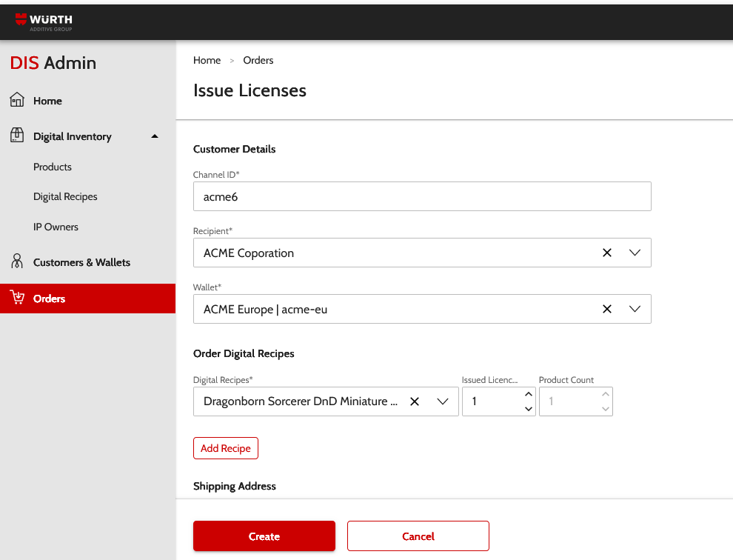The height and width of the screenshot is (560, 733).
Task: Click the Add Recipe button
Action: [225, 448]
